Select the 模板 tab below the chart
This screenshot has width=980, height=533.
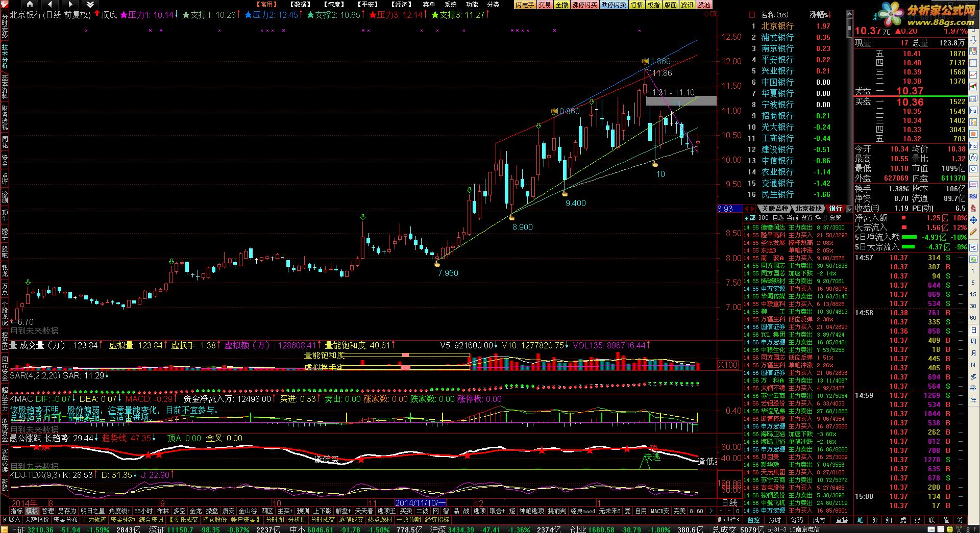coord(32,511)
